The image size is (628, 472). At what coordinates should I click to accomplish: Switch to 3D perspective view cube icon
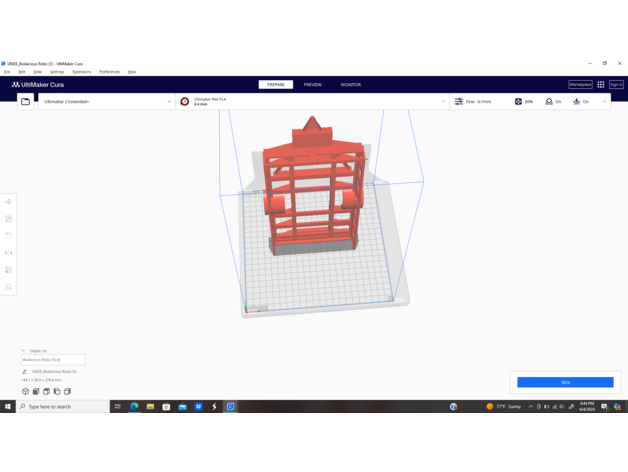coord(25,392)
